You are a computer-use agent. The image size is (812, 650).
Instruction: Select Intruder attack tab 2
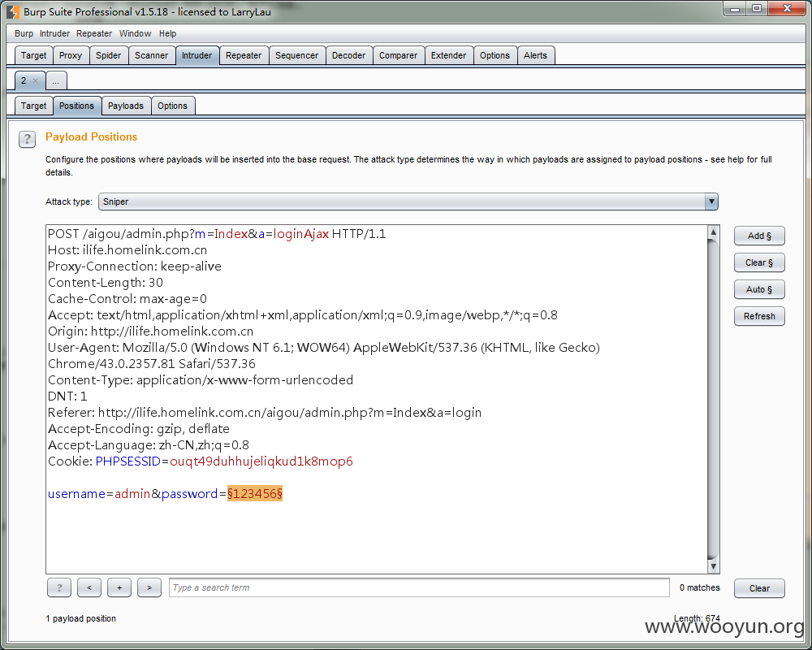coord(24,81)
